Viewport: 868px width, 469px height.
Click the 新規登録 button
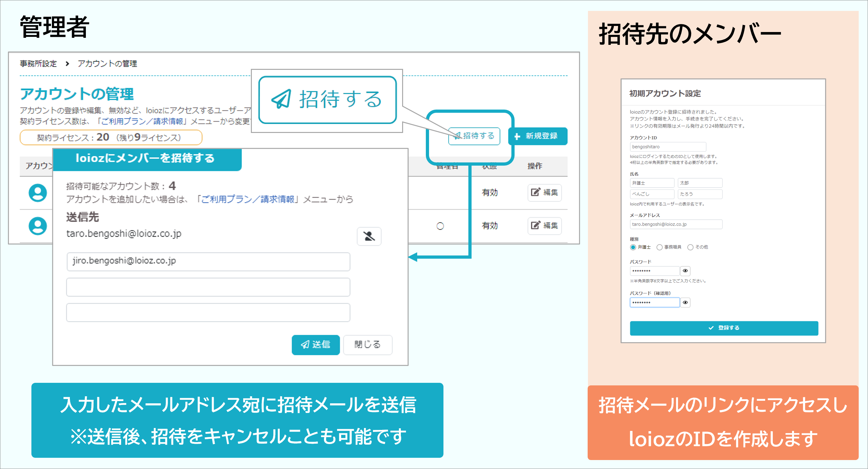coord(538,136)
